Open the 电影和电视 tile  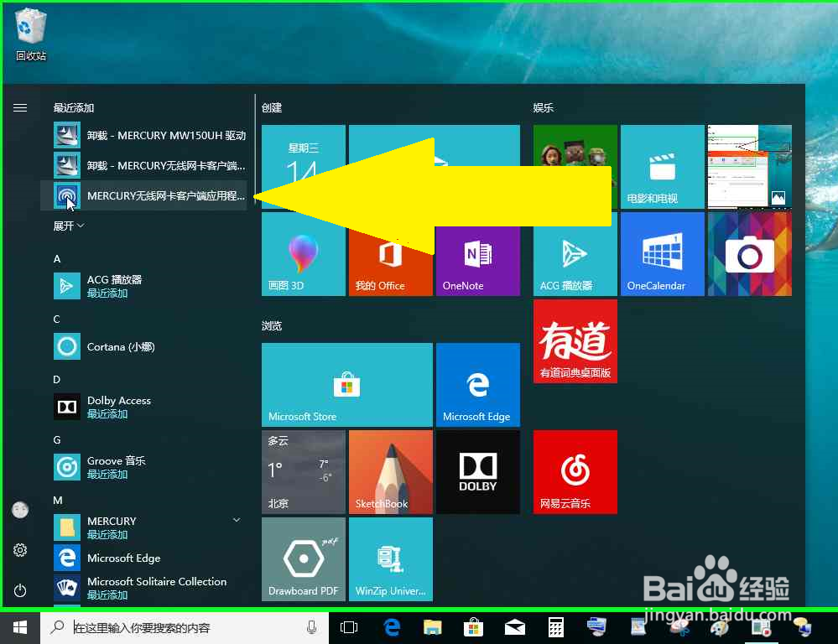(x=662, y=167)
